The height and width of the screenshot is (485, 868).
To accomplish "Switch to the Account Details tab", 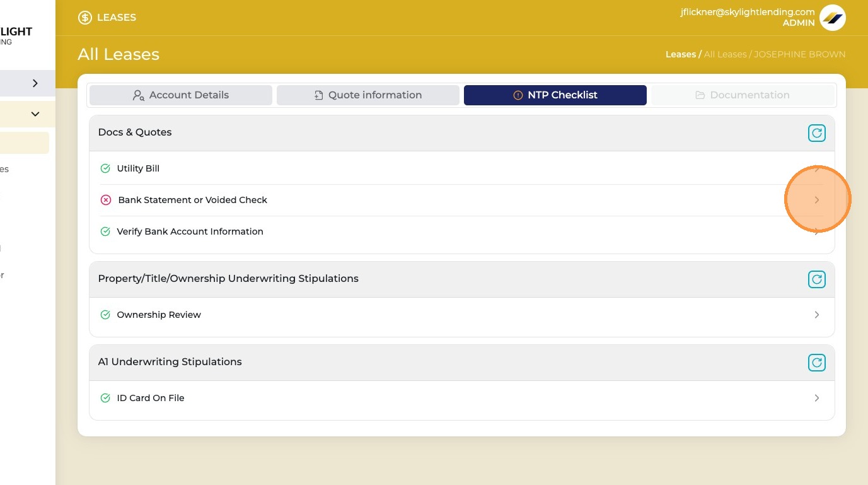I will click(181, 95).
